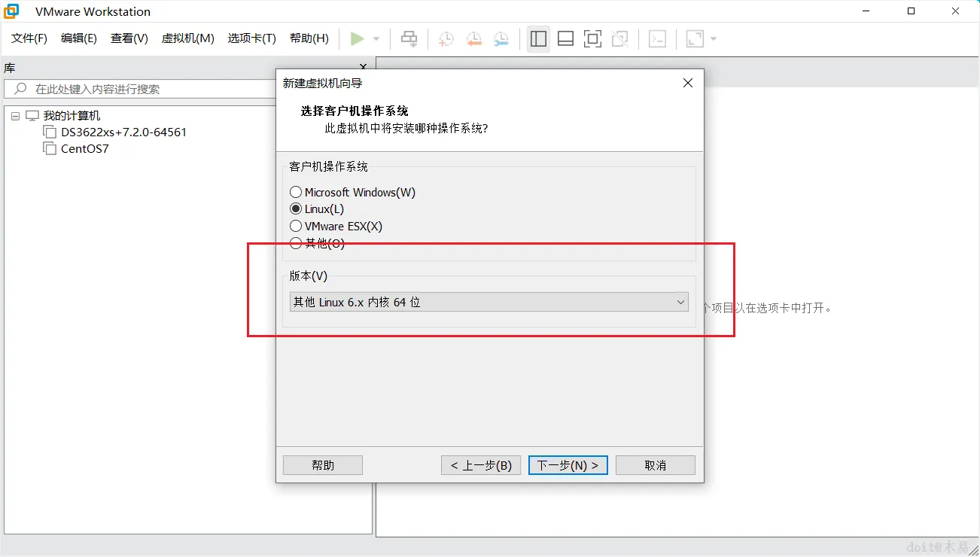Click the Unity mode icon
The height and width of the screenshot is (557, 980).
click(x=620, y=38)
